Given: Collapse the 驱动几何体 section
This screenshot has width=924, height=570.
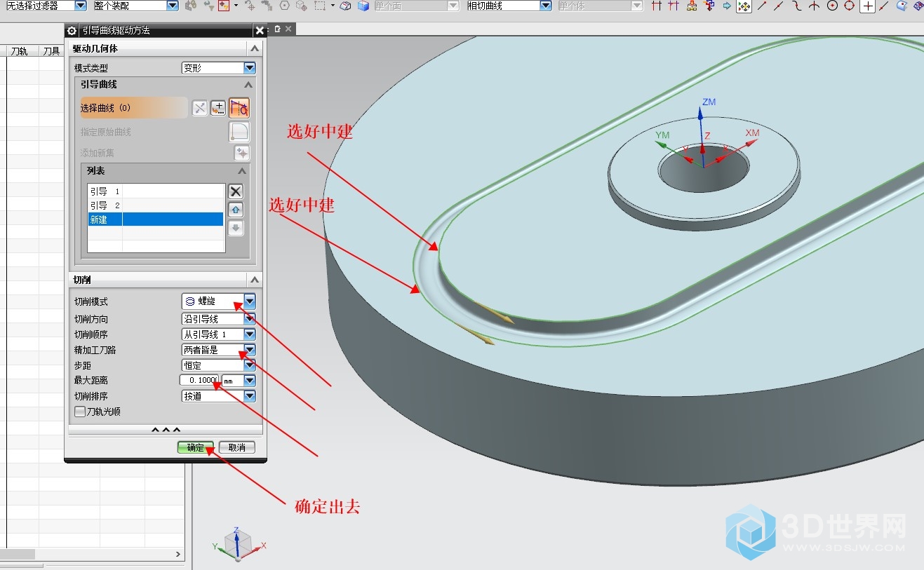Looking at the screenshot, I should (x=254, y=48).
